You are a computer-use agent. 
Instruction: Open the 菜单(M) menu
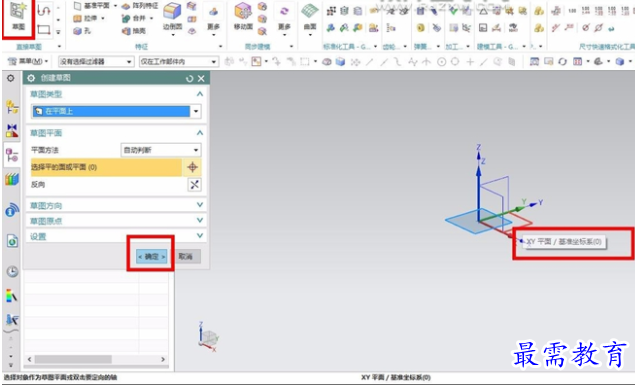(x=28, y=62)
